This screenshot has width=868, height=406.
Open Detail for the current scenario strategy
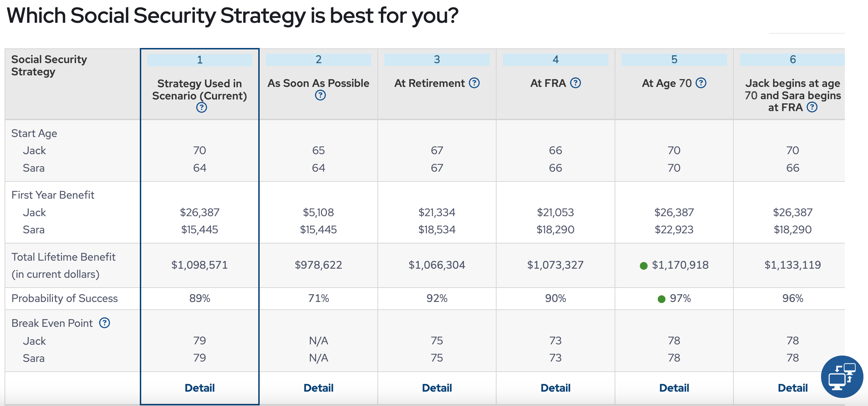199,387
